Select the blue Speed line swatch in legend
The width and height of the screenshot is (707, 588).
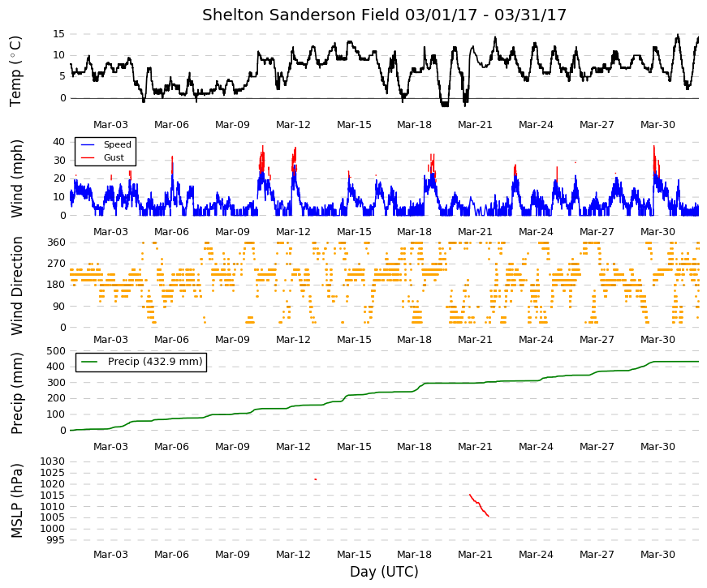88,144
